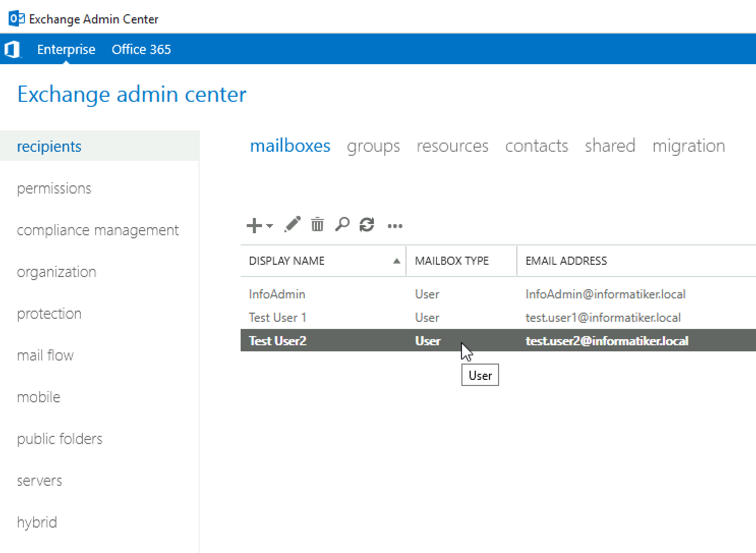Click the InfoAdmin@informatiker.local address
756x553 pixels.
pos(605,294)
